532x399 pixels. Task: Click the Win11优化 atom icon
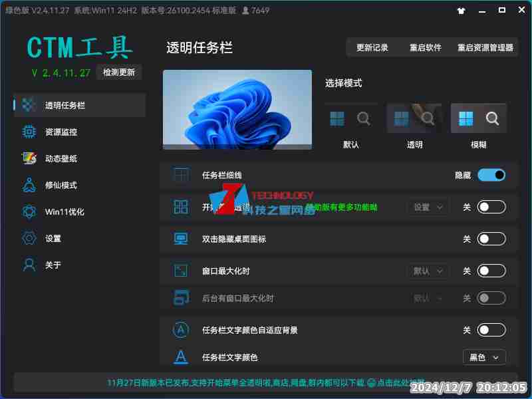click(x=29, y=211)
